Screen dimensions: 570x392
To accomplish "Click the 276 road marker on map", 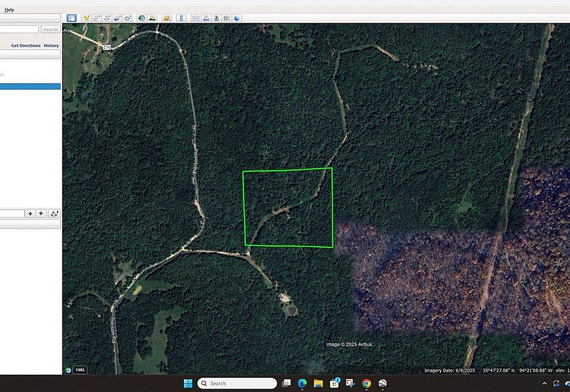I will [x=106, y=48].
